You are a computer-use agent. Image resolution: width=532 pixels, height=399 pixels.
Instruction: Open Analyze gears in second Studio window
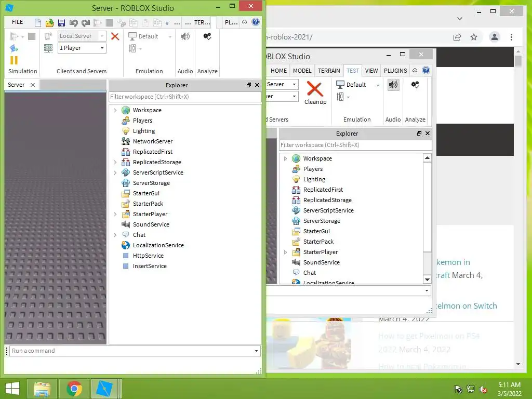[x=415, y=85]
